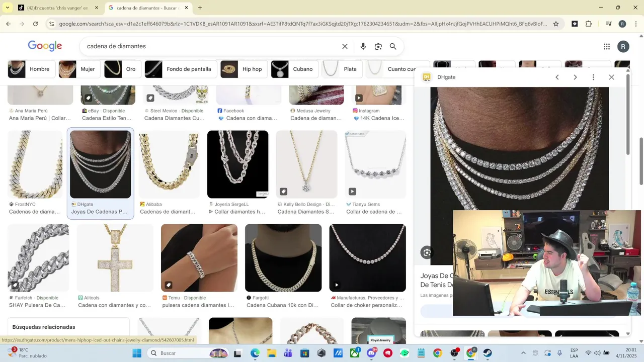Click the DHgate source name in preview panel
Image resolution: width=644 pixels, height=362 pixels.
click(446, 77)
